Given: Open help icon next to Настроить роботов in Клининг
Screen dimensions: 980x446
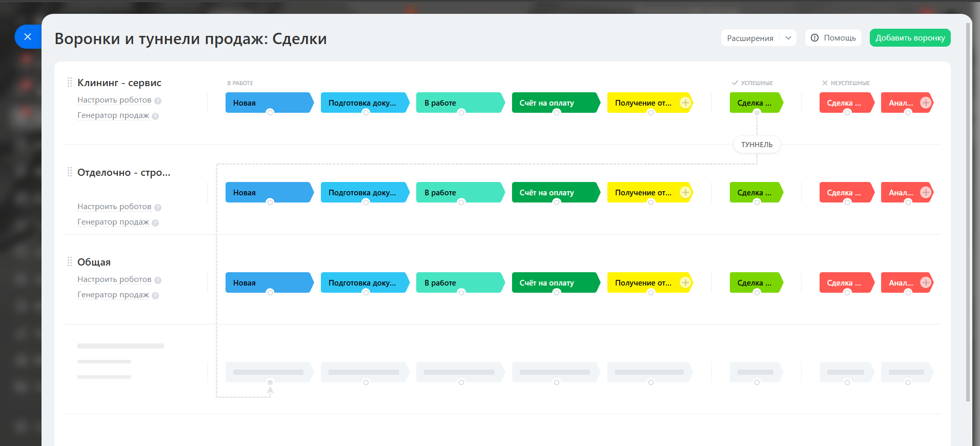Looking at the screenshot, I should point(158,101).
